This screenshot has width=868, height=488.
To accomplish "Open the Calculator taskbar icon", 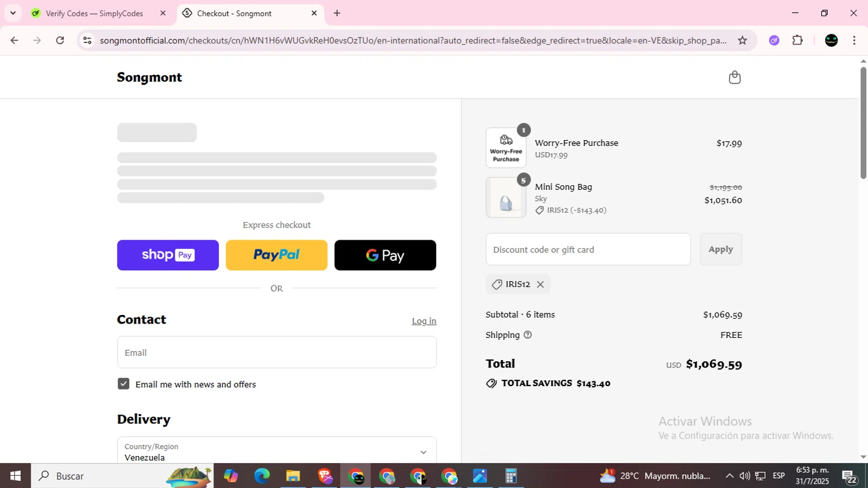I will 511,476.
